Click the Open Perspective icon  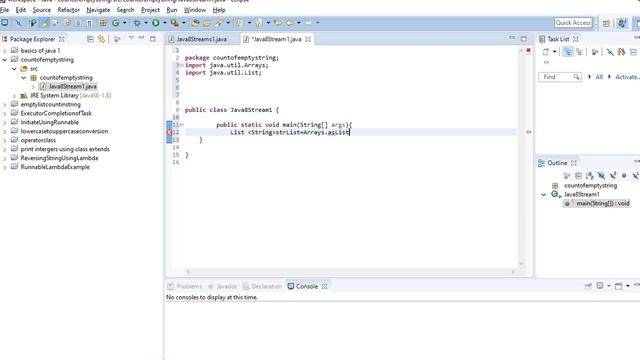click(x=606, y=23)
